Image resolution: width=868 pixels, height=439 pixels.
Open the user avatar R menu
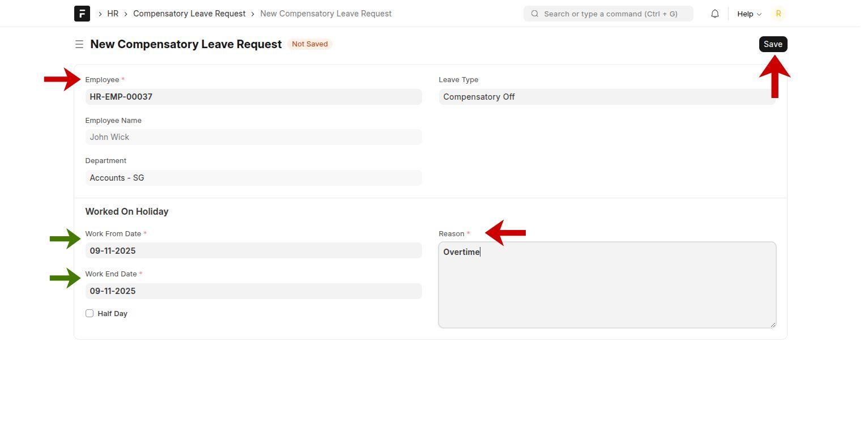point(778,14)
